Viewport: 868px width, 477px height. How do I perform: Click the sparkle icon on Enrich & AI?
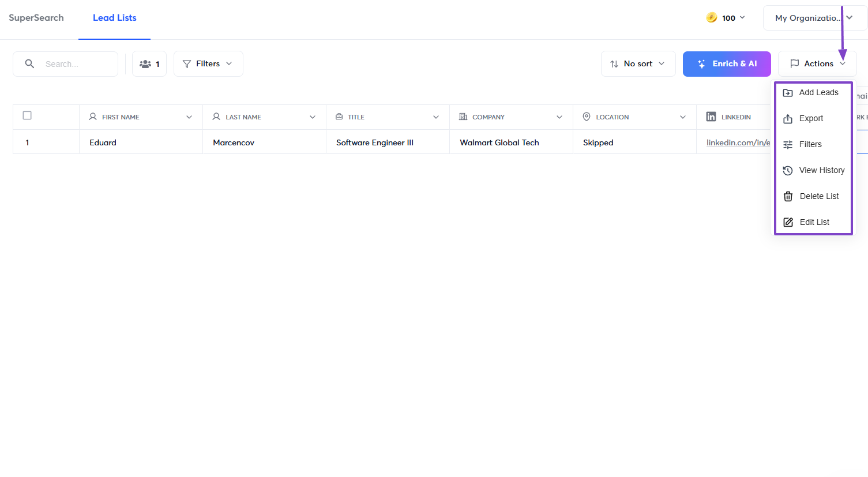point(701,64)
